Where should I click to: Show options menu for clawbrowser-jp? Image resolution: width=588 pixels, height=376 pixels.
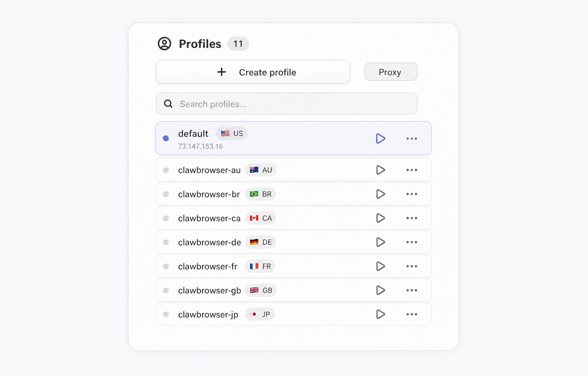click(x=412, y=314)
